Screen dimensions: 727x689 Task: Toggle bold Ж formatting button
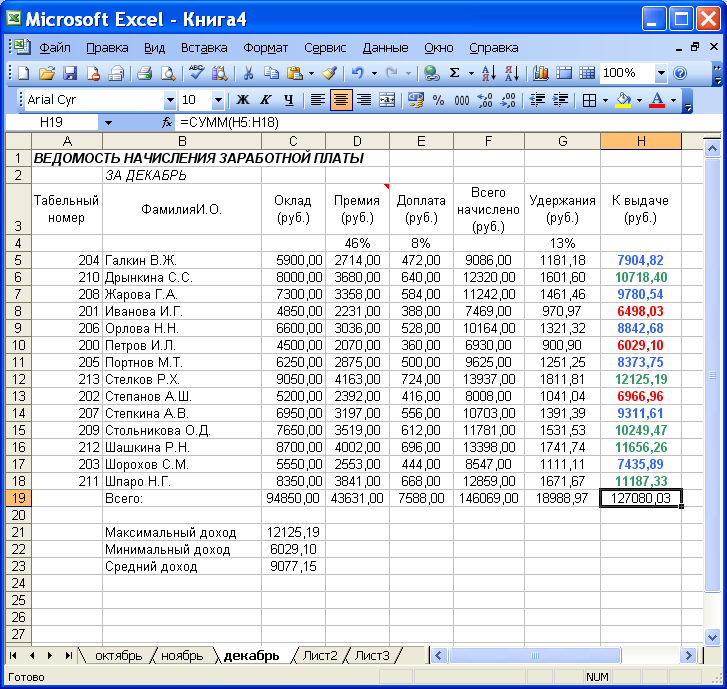tap(242, 100)
